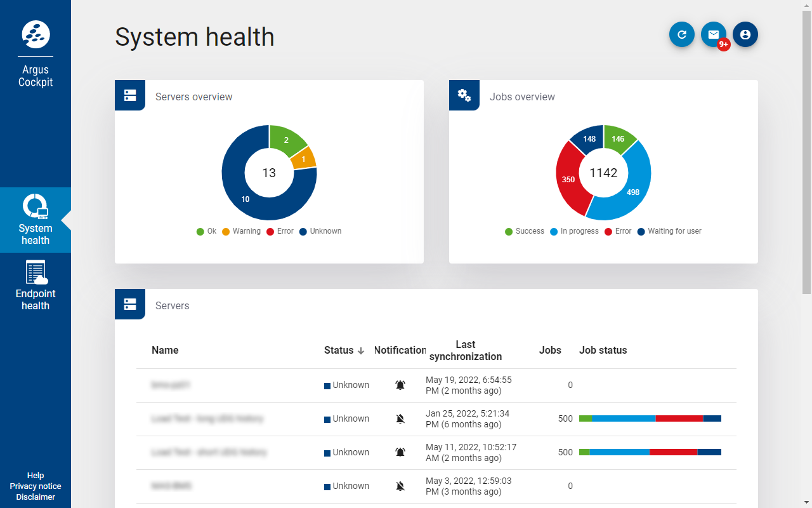Open the user account profile icon
Image resolution: width=812 pixels, height=508 pixels.
pos(745,35)
